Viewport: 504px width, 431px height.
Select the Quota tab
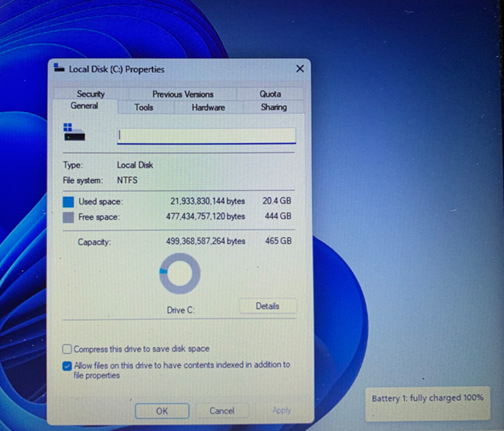click(270, 94)
